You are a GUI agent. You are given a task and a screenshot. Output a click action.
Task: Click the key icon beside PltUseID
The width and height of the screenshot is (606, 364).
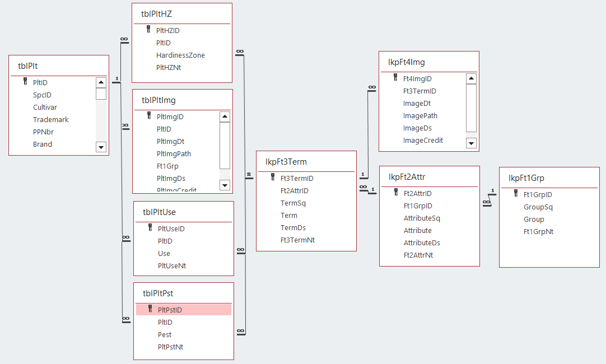point(150,228)
